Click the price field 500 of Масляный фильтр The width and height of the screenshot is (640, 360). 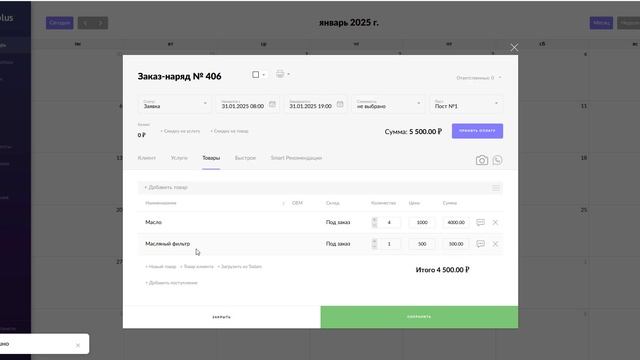point(422,244)
